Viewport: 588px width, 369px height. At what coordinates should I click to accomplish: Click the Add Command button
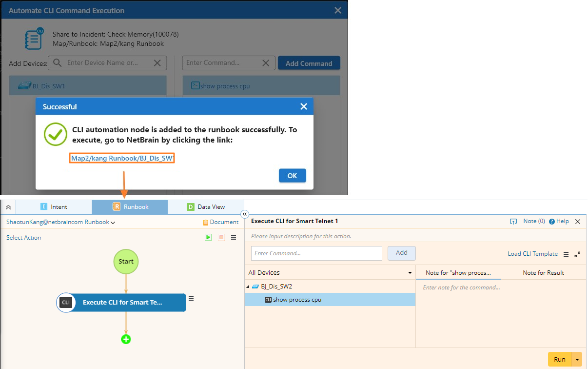click(309, 63)
